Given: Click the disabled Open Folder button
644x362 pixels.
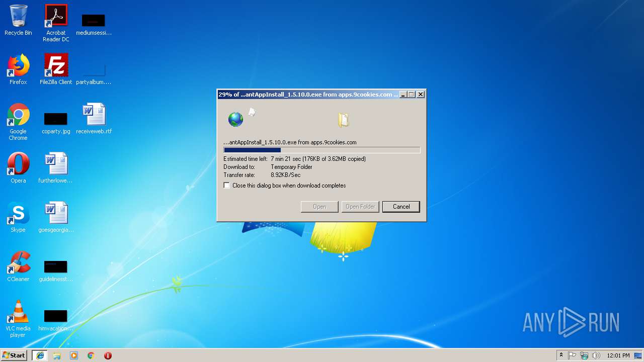Looking at the screenshot, I should pyautogui.click(x=360, y=207).
